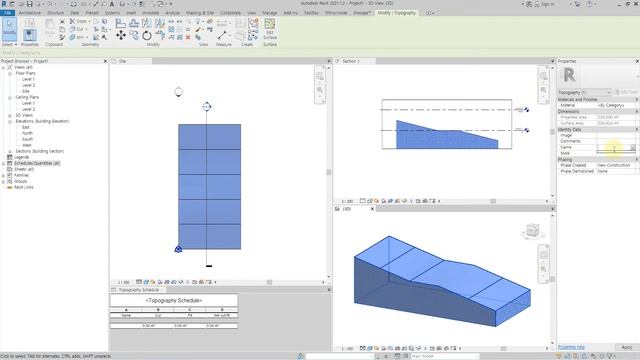
Task: Expand the Groups node
Action: coord(3,181)
